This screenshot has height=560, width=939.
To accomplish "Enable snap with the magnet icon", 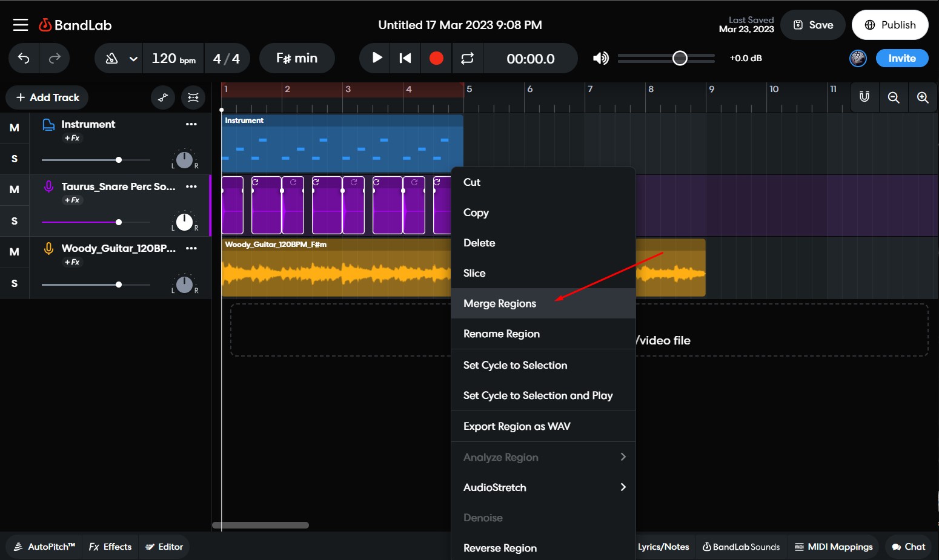I will click(x=864, y=97).
